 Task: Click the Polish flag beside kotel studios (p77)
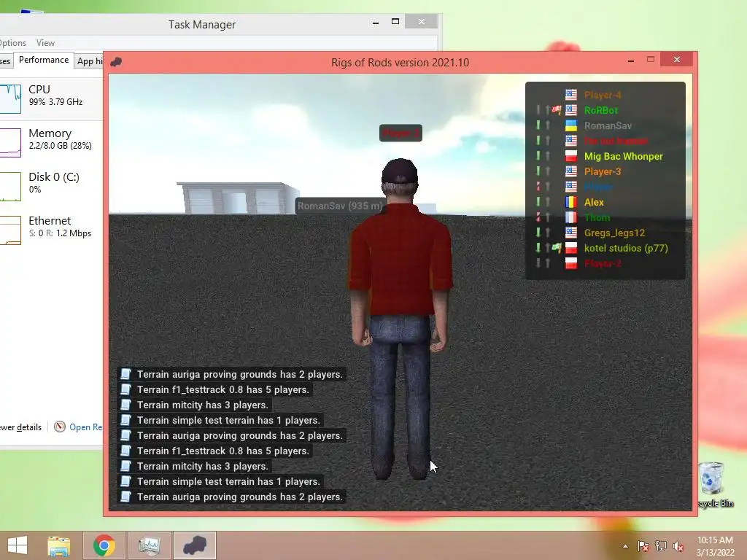click(x=570, y=248)
